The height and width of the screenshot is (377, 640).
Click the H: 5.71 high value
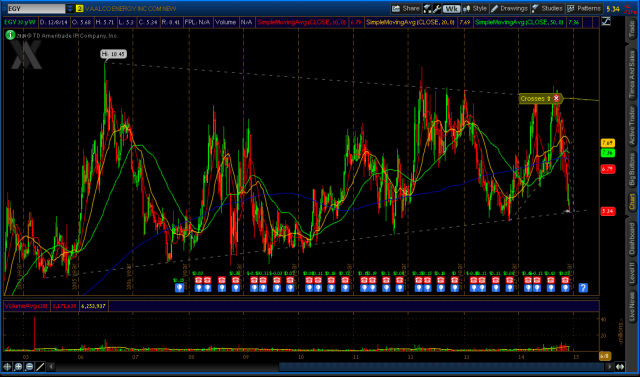pyautogui.click(x=105, y=22)
